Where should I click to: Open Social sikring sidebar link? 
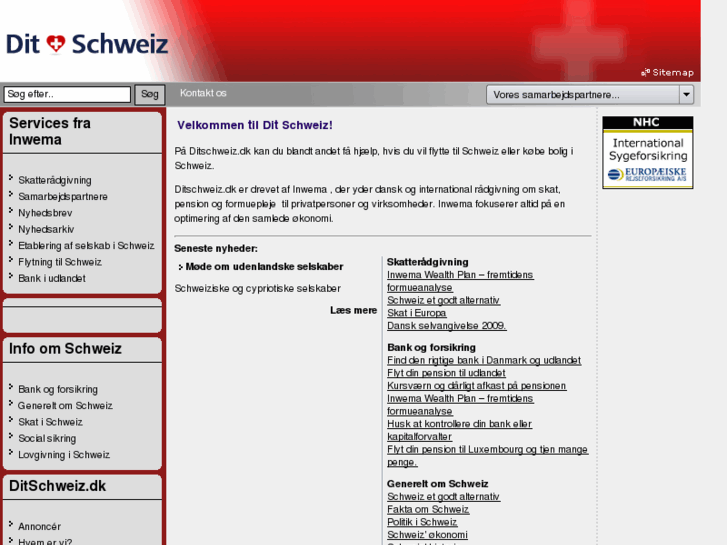(47, 438)
